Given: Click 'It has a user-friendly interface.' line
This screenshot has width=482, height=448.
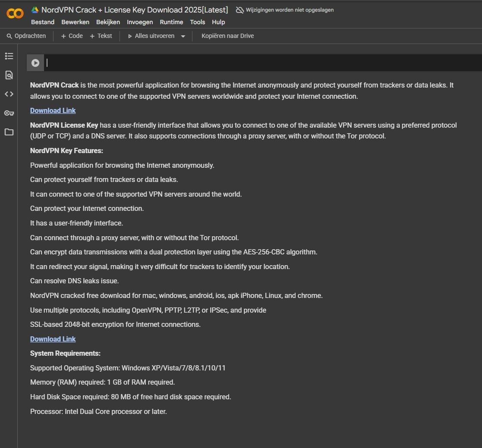Looking at the screenshot, I should (76, 223).
